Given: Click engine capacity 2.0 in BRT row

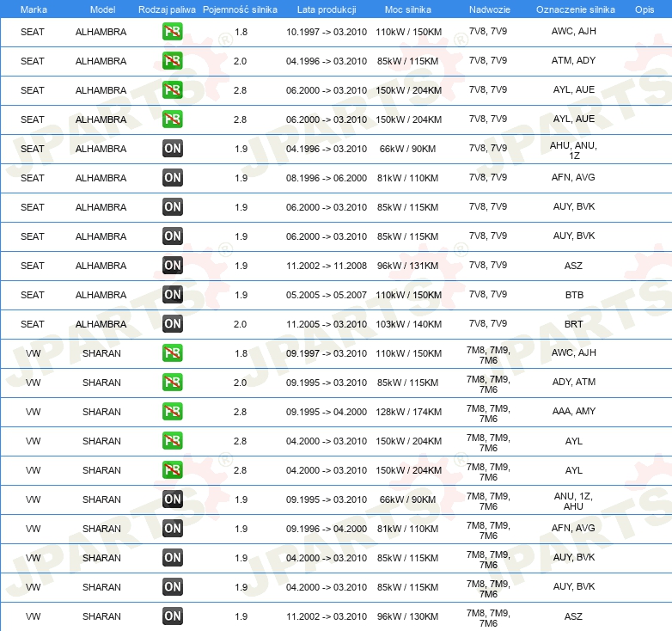Looking at the screenshot, I should pos(240,324).
